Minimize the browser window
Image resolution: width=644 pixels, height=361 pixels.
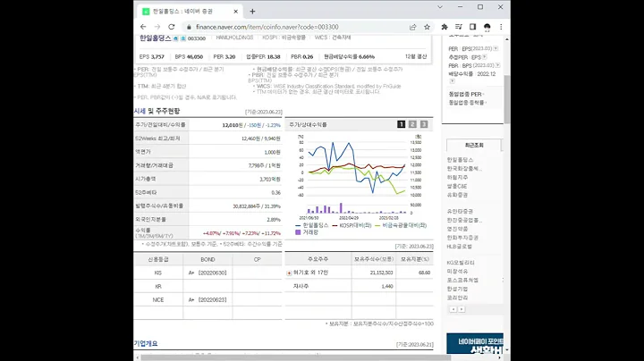click(x=460, y=7)
